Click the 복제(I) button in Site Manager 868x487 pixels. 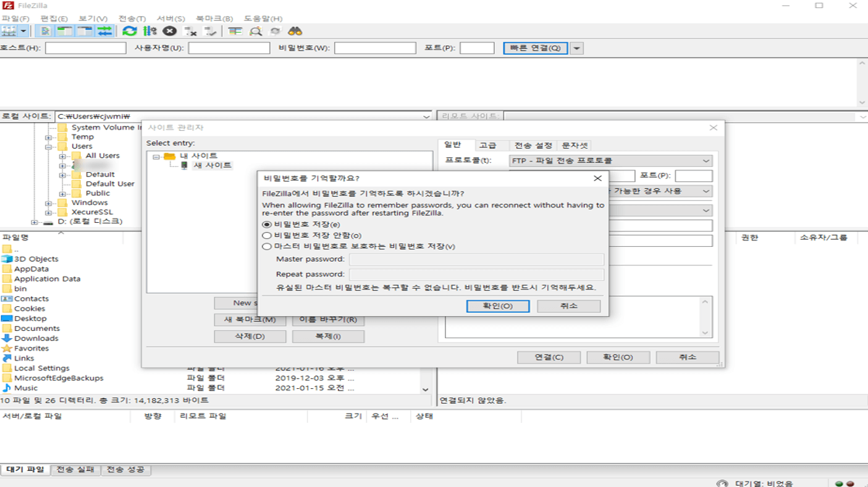point(328,336)
